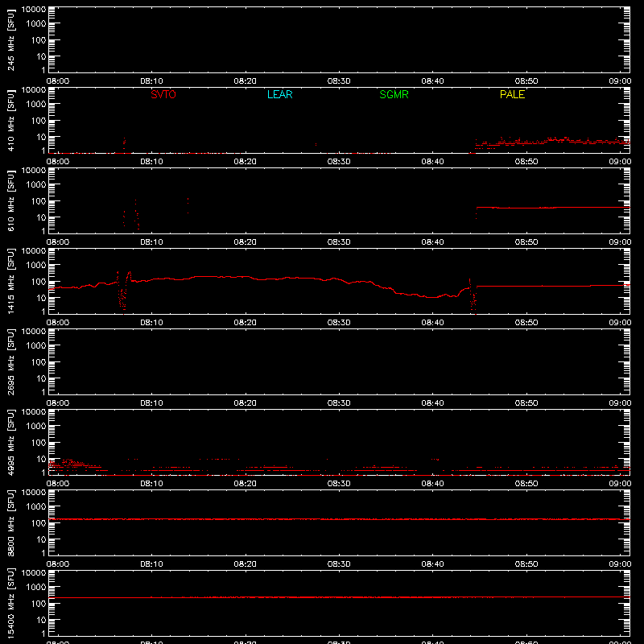Click the green SGMR station label

click(x=394, y=94)
